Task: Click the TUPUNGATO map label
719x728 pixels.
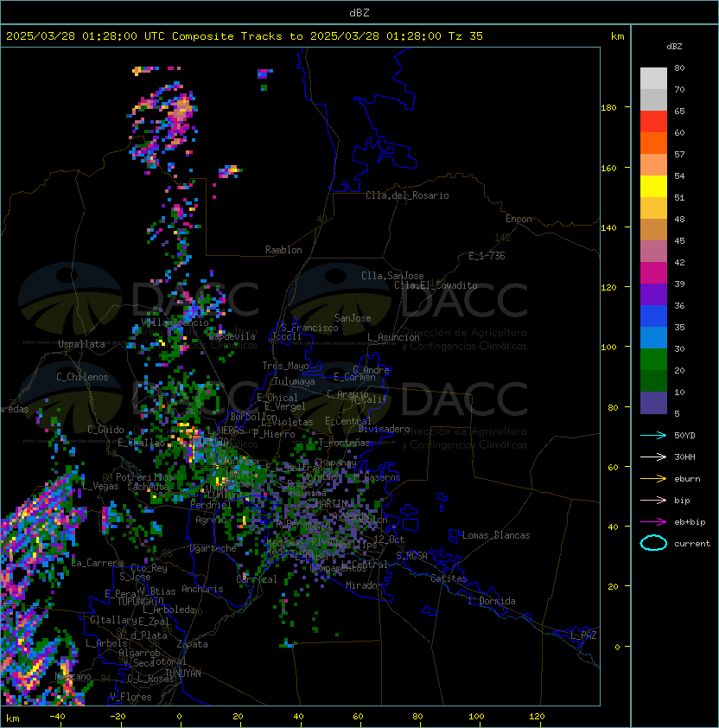Action: pyautogui.click(x=140, y=601)
